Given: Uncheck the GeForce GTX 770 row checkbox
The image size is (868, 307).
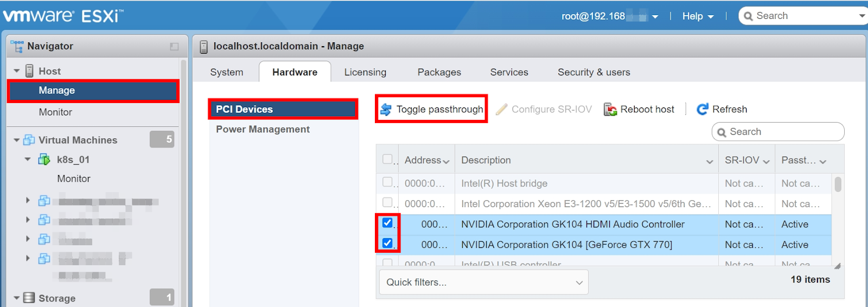Looking at the screenshot, I should tap(387, 243).
